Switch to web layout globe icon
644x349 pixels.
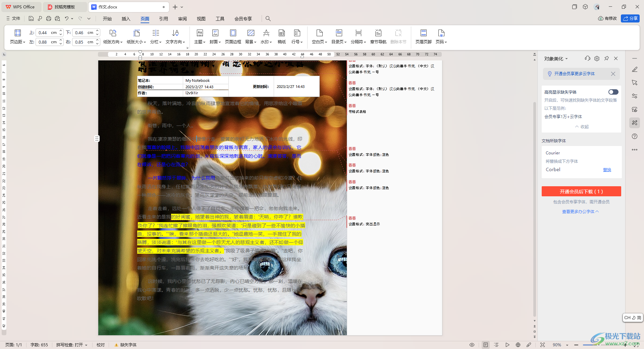click(518, 345)
